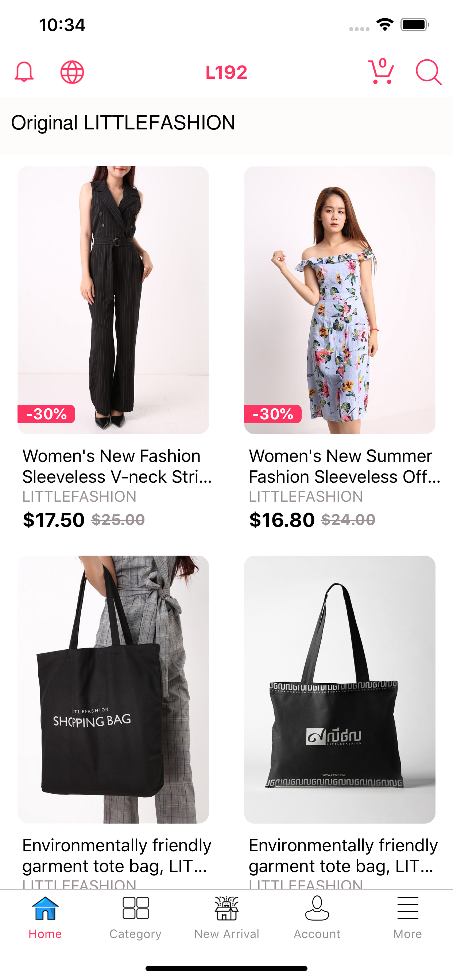The height and width of the screenshot is (980, 453).
Task: Tap the $16.80 price label
Action: [282, 520]
